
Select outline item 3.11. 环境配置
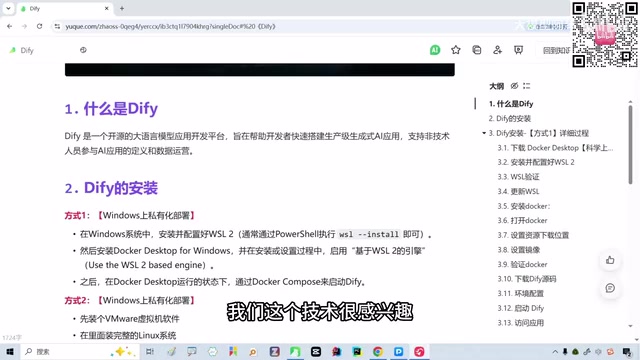pyautogui.click(x=520, y=293)
